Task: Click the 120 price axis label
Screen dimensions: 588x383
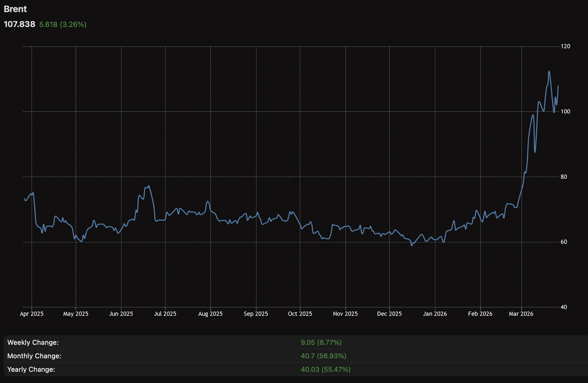Action: [x=565, y=46]
